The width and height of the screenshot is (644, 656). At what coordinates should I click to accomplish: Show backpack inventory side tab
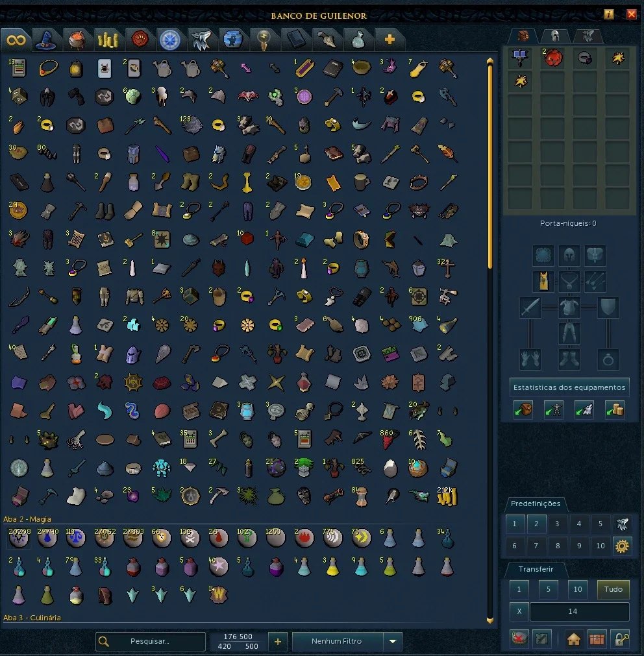[x=523, y=36]
